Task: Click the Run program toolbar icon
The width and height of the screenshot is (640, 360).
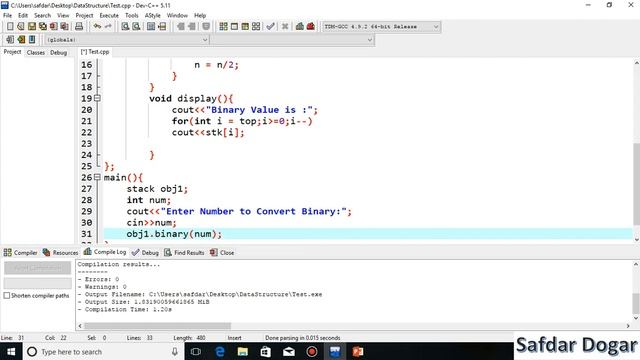Action: (x=234, y=27)
